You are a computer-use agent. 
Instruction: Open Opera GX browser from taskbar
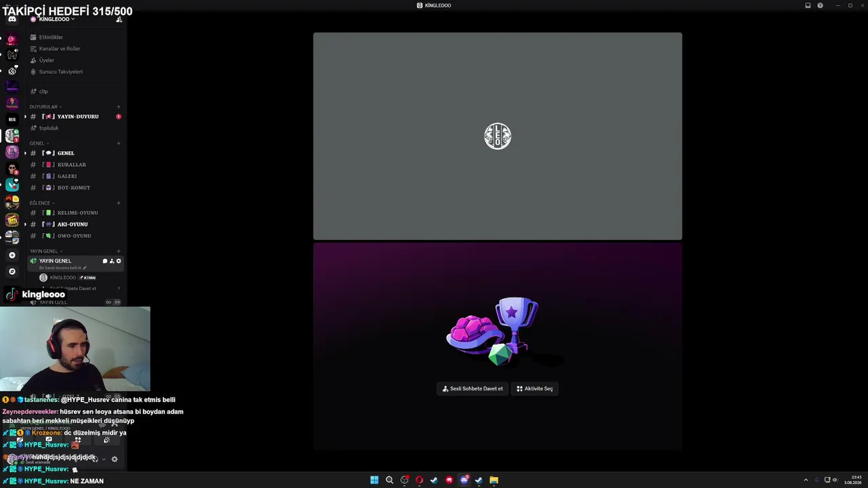419,480
